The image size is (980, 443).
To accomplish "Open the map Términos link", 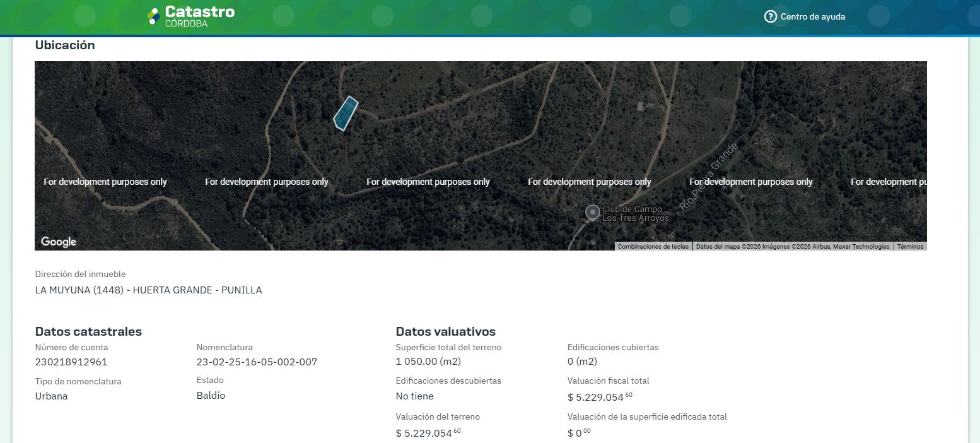I will [910, 247].
